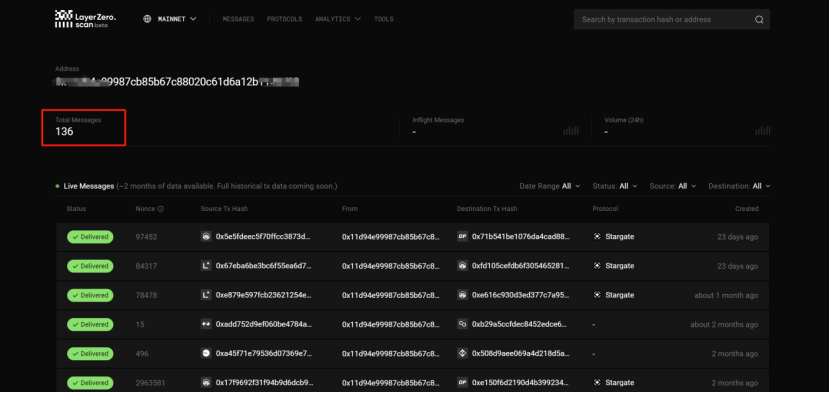Click the search magnifier icon

[759, 20]
